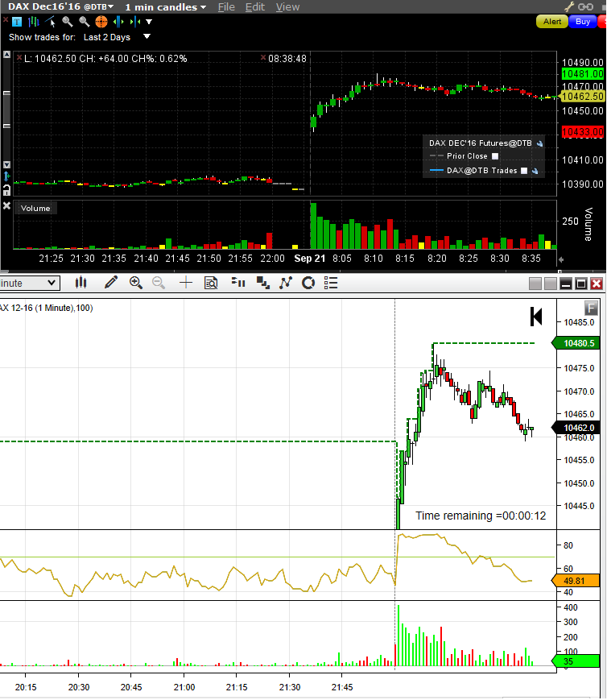Screen dimensions: 607x700
Task: Toggle the Prior Close checkbox in the legend
Action: (495, 156)
